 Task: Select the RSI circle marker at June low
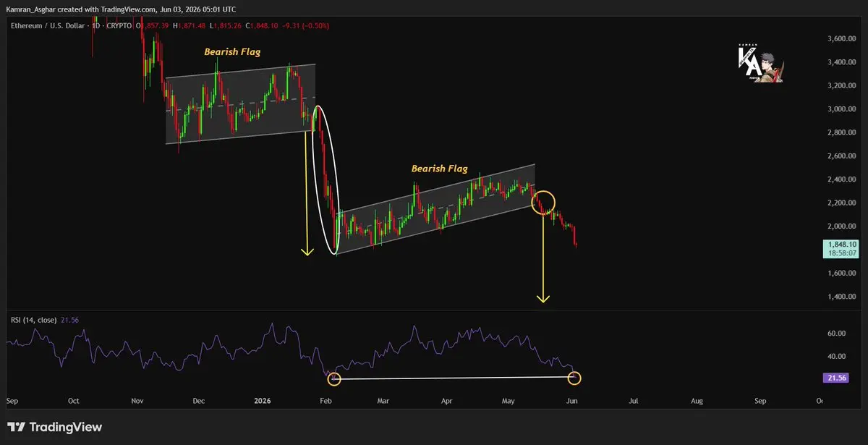coord(575,378)
